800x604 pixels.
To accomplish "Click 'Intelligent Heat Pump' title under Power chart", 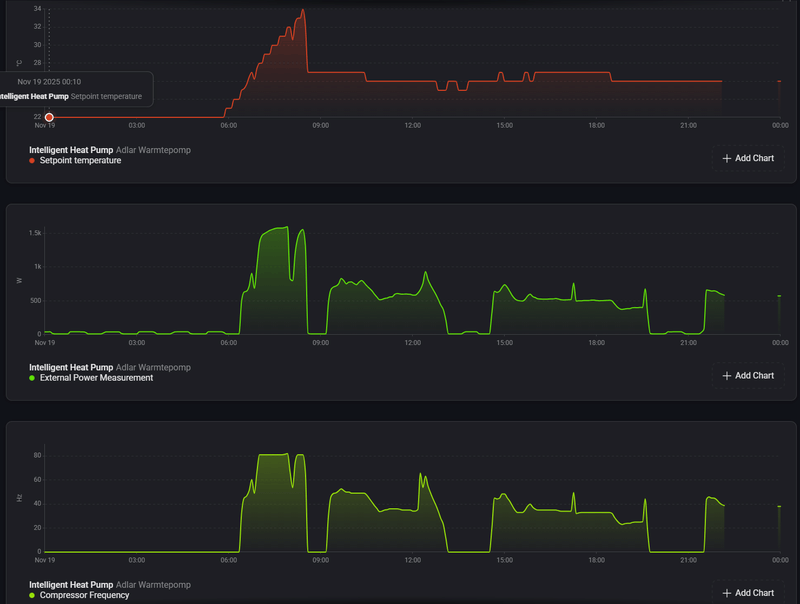I will 71,367.
